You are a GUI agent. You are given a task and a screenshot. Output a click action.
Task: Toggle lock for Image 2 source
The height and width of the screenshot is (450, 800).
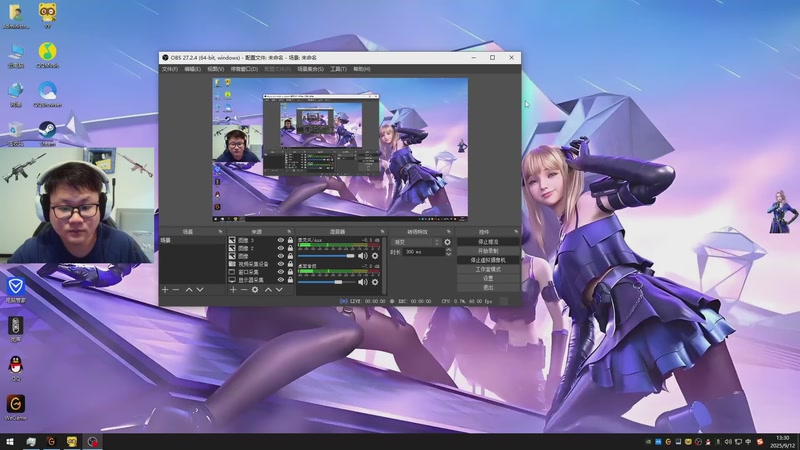click(290, 248)
